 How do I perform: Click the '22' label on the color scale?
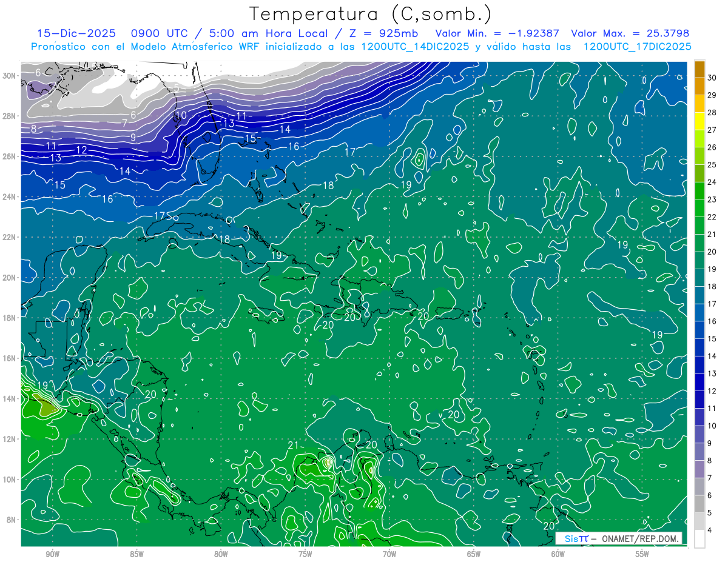point(712,216)
